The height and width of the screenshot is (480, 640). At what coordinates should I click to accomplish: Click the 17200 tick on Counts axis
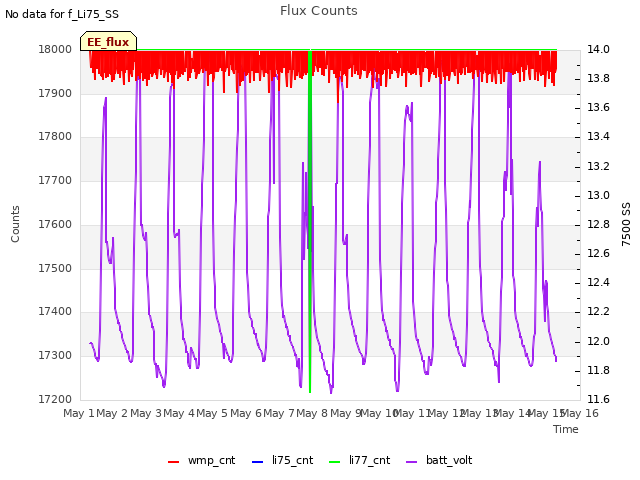(55, 399)
